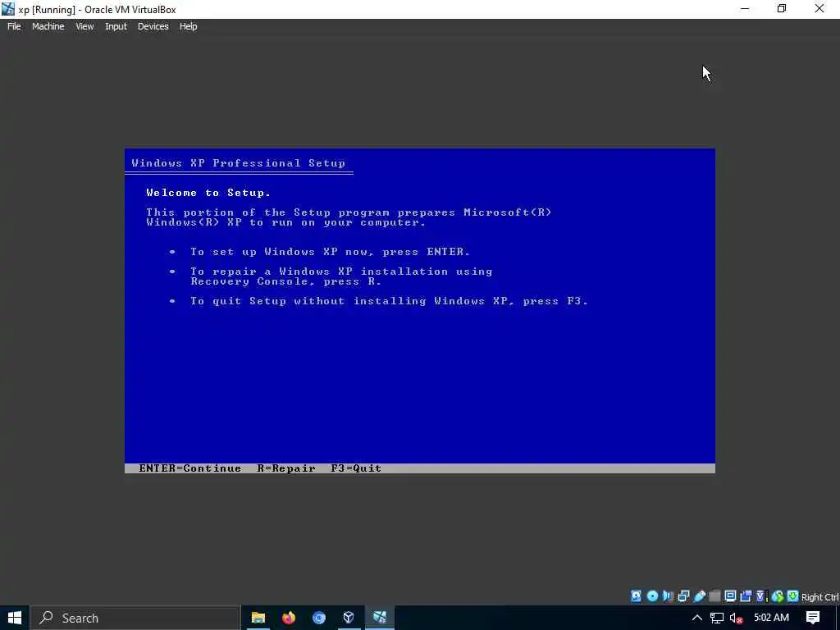This screenshot has height=630, width=840.
Task: Open the View menu
Action: (x=84, y=26)
